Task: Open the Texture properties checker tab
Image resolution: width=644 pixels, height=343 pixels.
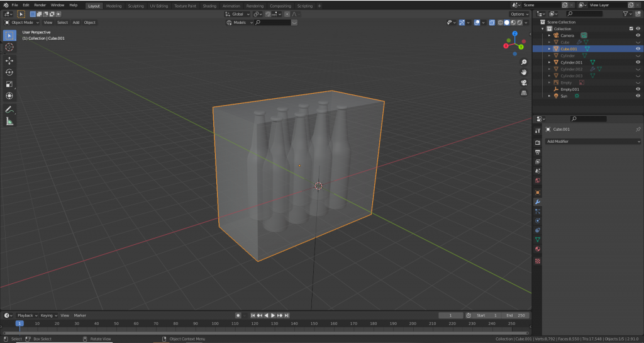Action: [x=538, y=261]
